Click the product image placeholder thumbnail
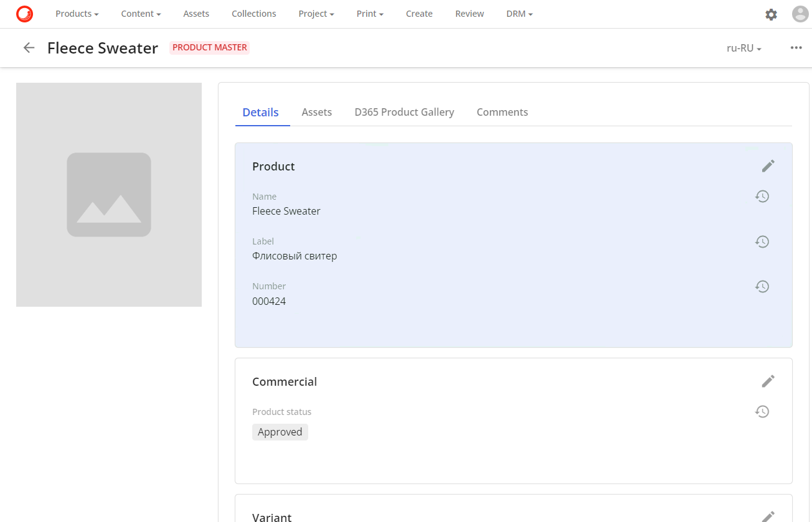Image resolution: width=812 pixels, height=522 pixels. coord(109,195)
